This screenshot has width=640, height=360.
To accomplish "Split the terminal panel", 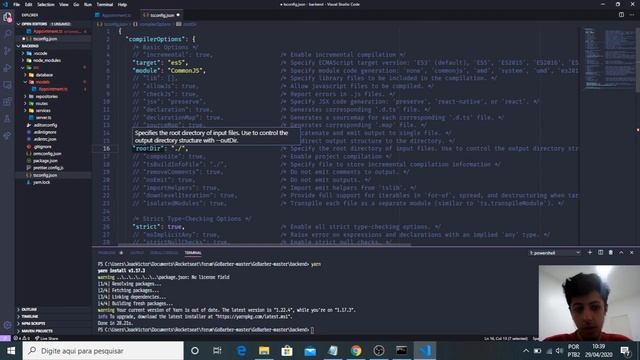I will 600,253.
